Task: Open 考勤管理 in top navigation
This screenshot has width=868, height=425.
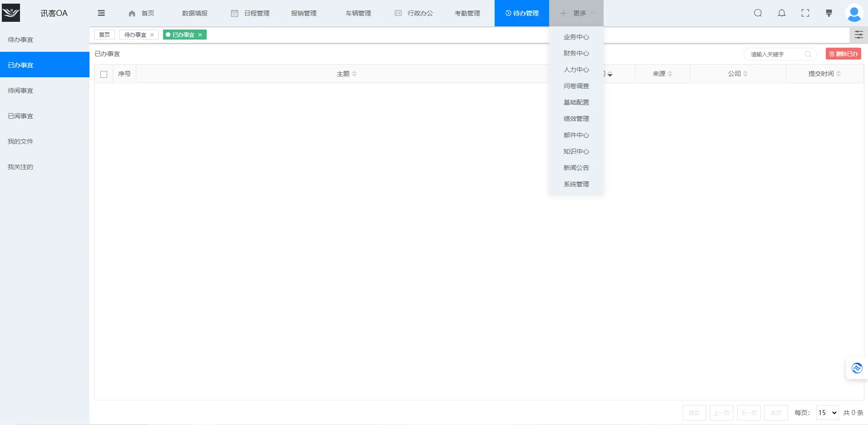Action: point(467,13)
